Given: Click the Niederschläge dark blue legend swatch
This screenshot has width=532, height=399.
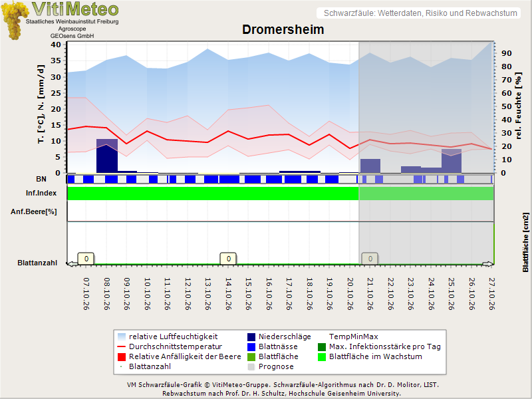Looking at the screenshot, I should click(251, 336).
